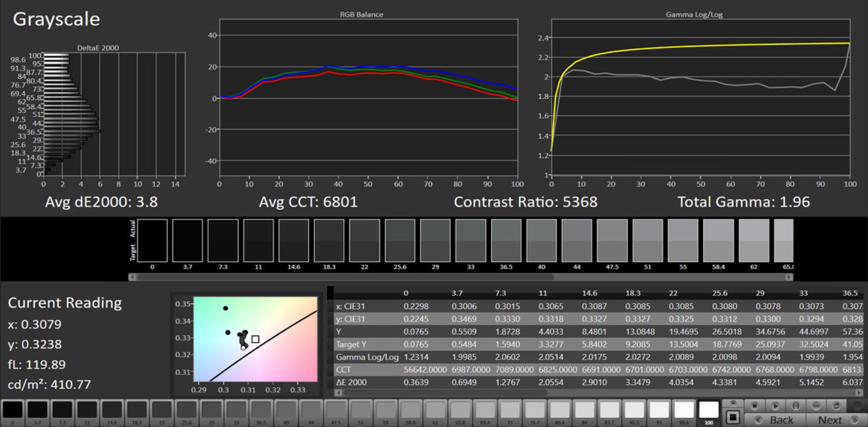
Task: Select the 51 gray level swatch
Action: click(x=361, y=411)
